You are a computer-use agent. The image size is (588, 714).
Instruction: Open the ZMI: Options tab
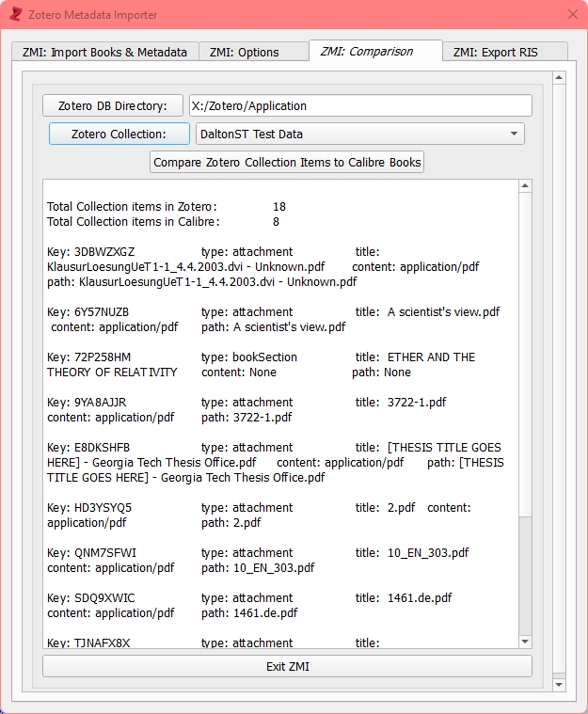244,53
